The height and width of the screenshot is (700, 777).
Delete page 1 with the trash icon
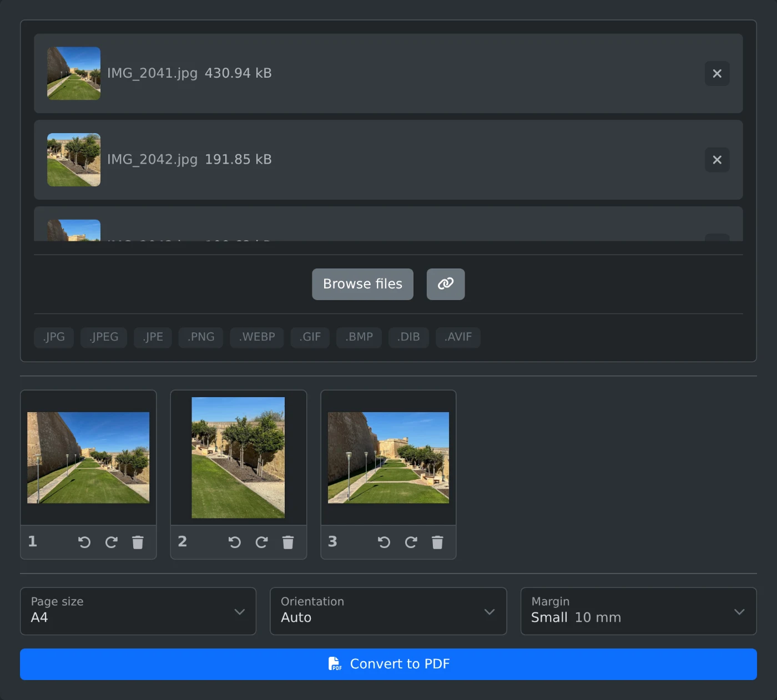click(138, 542)
